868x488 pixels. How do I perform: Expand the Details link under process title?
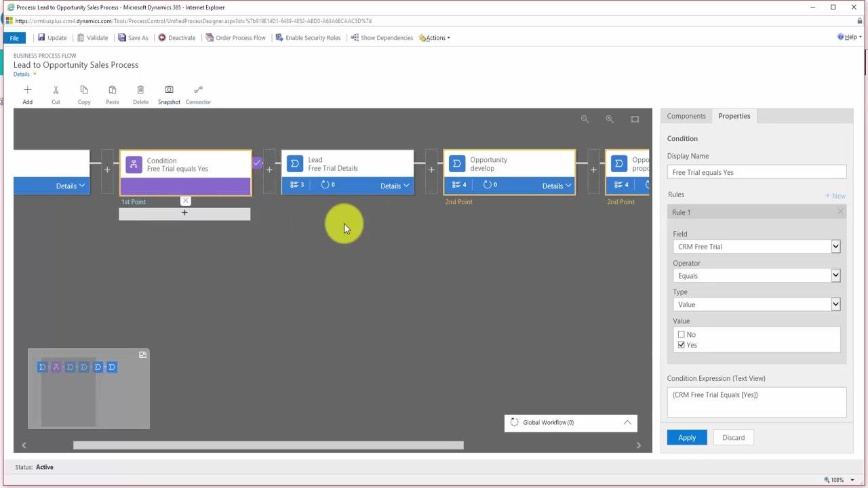pyautogui.click(x=24, y=75)
